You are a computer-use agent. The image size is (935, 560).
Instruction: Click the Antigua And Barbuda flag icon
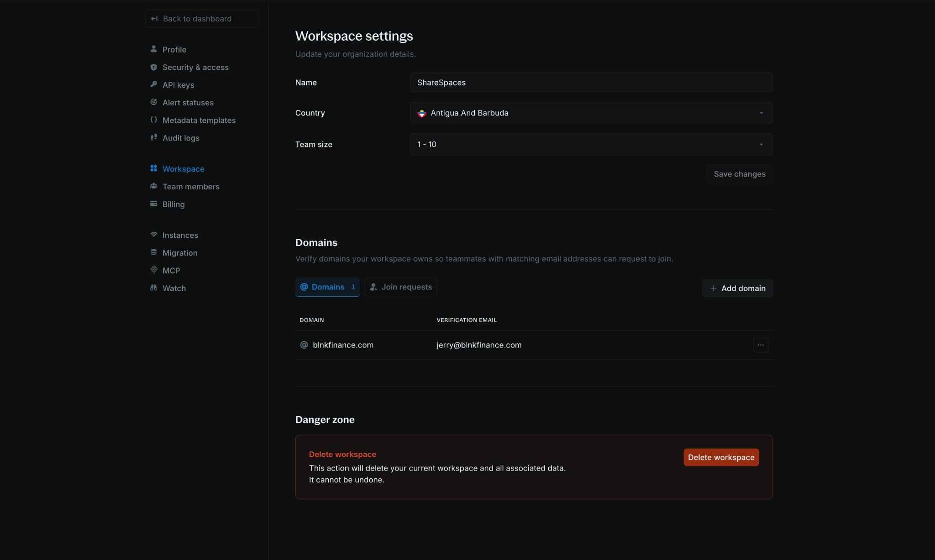click(422, 113)
